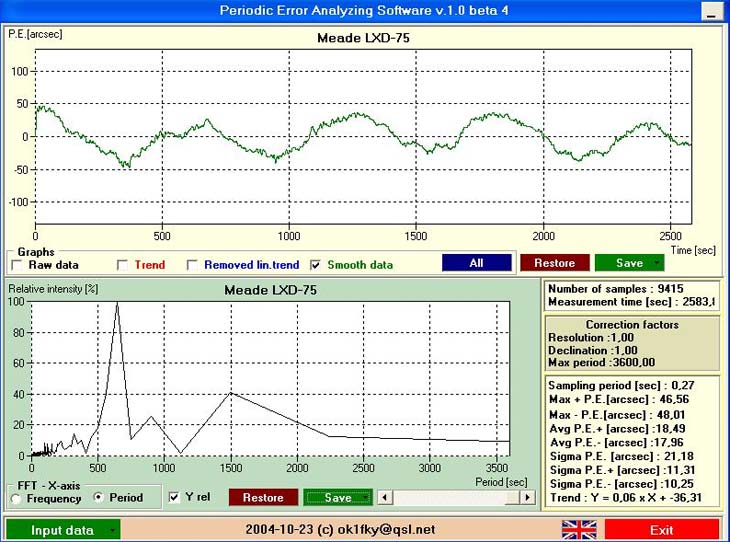Viewport: 730px width, 542px height.
Task: Select the Frequency radio button
Action: click(16, 499)
